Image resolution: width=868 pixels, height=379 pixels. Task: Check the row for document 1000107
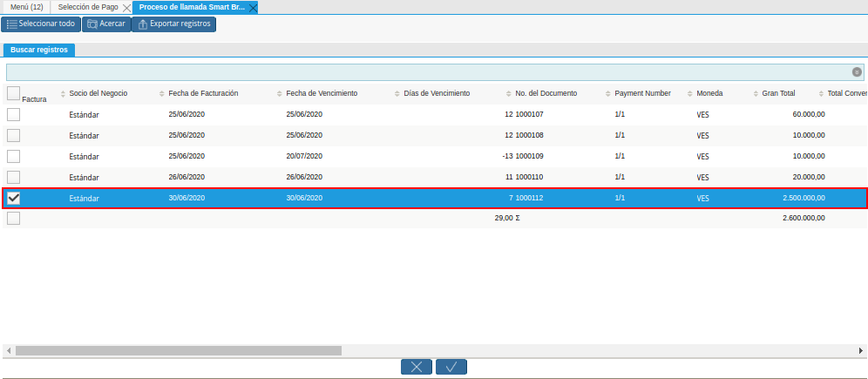pos(13,114)
